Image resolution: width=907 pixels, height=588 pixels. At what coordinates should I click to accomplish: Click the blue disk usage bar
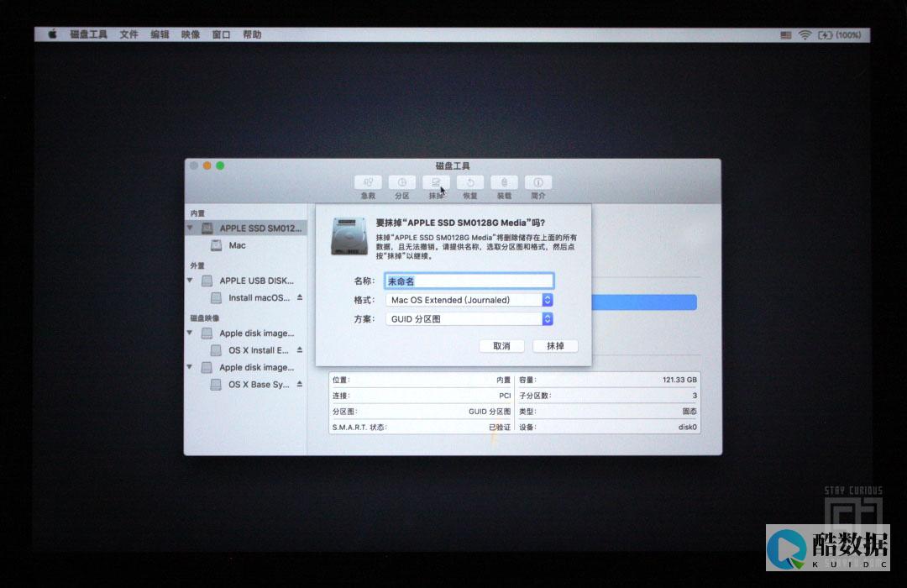click(x=644, y=302)
